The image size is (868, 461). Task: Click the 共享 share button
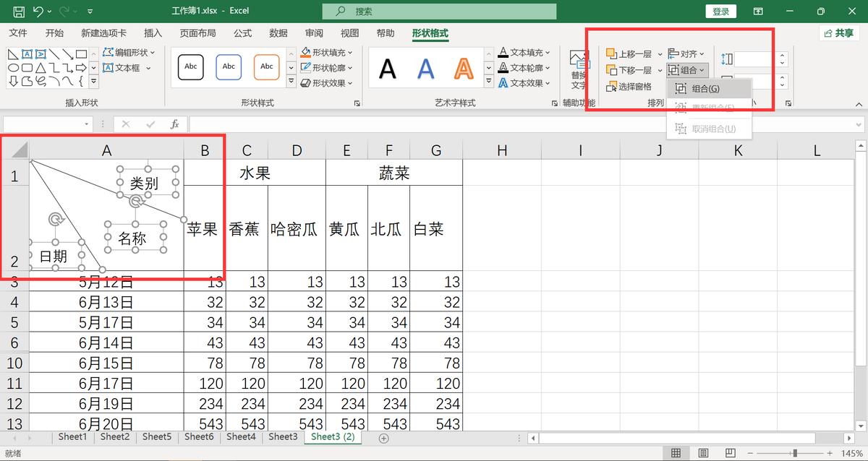[x=843, y=33]
